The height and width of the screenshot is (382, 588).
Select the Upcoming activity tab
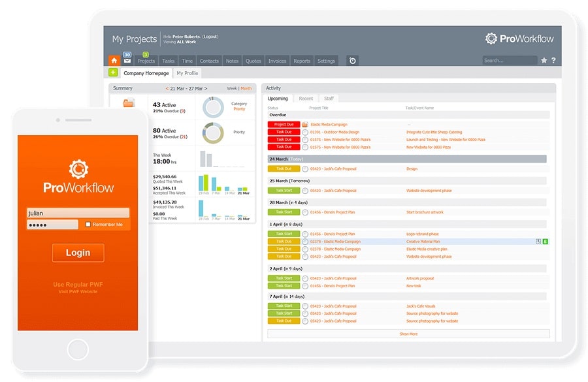click(278, 99)
